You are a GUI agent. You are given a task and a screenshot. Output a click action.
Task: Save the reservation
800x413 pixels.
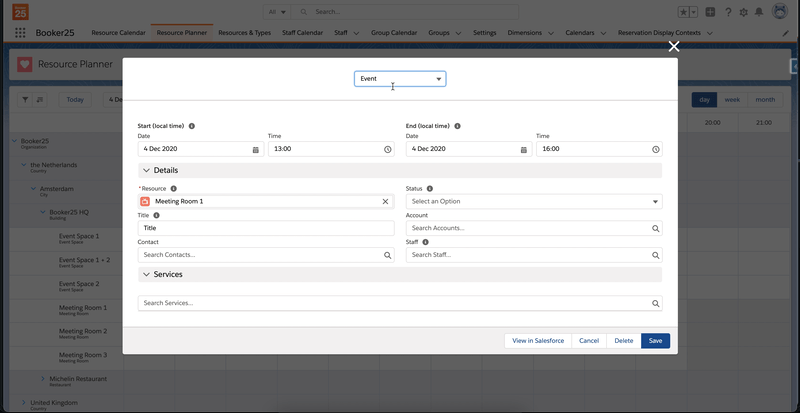point(655,340)
